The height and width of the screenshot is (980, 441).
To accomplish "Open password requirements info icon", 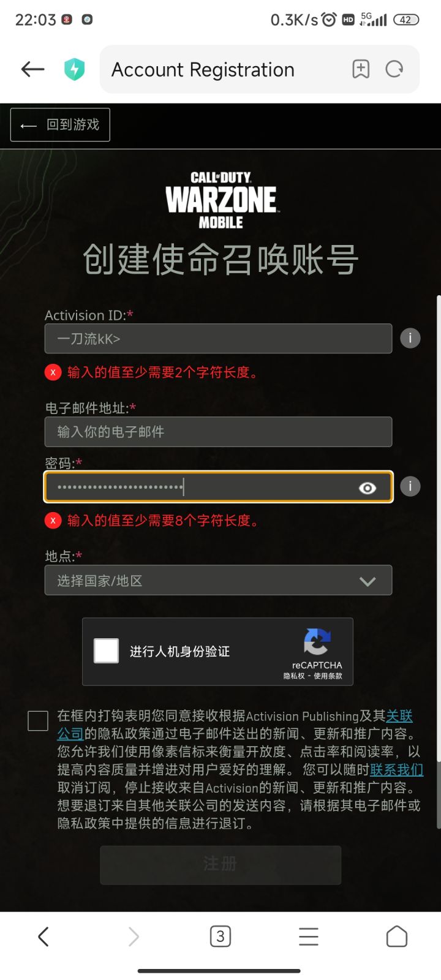I will pos(410,486).
